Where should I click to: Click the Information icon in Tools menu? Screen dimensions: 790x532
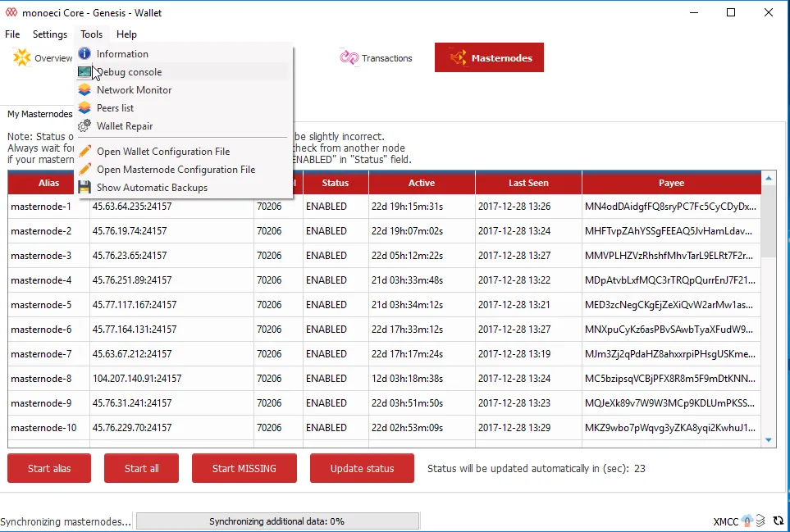click(x=84, y=53)
